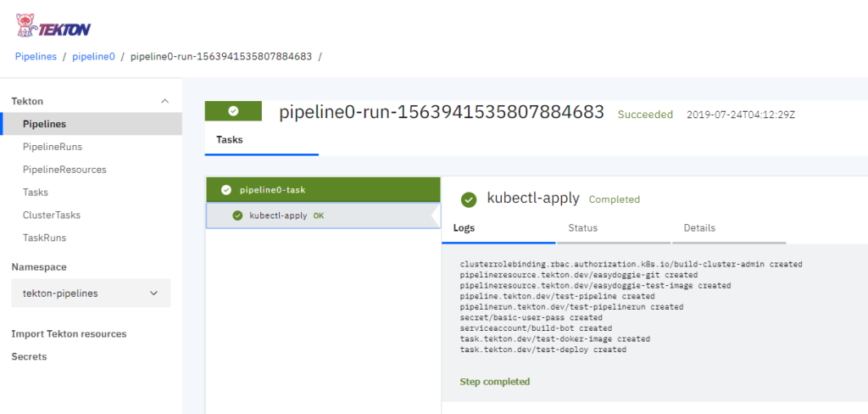
Task: Open Secrets in the sidebar
Action: pos(29,357)
